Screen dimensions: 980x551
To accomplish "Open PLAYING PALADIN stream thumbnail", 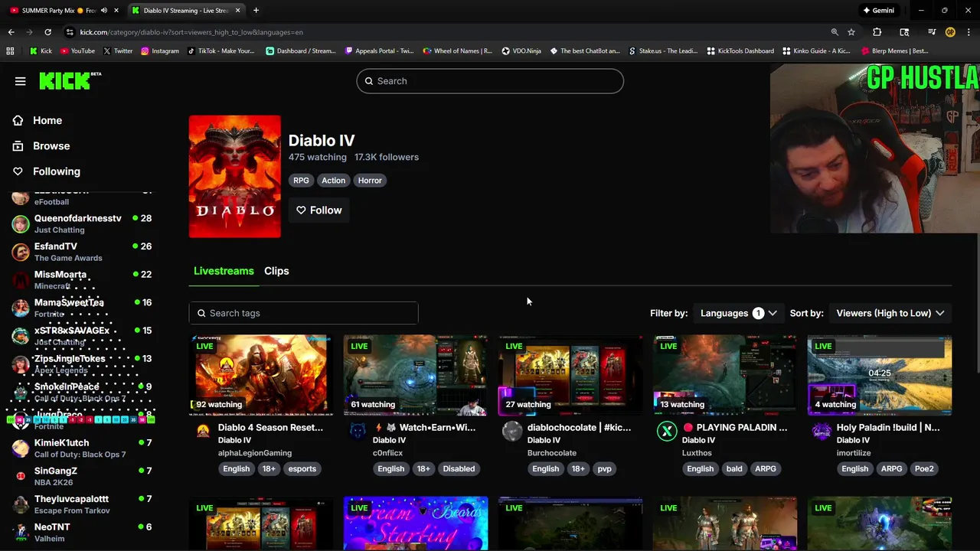I will [725, 375].
